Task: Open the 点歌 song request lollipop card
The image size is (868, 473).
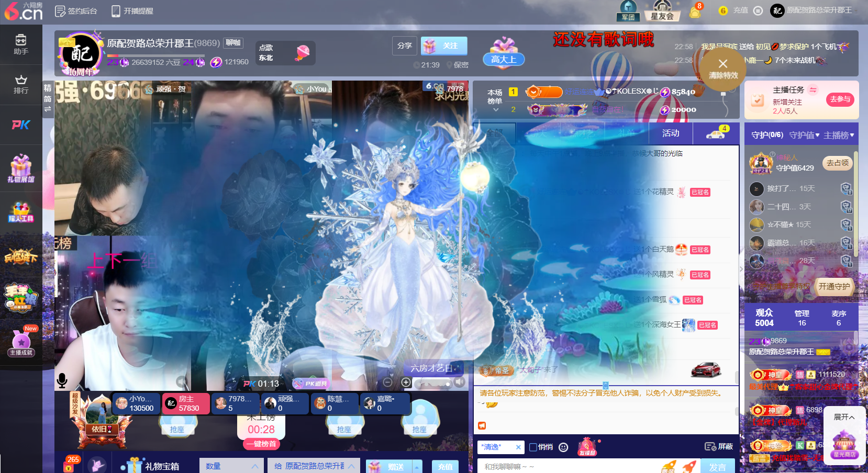Action: point(285,53)
